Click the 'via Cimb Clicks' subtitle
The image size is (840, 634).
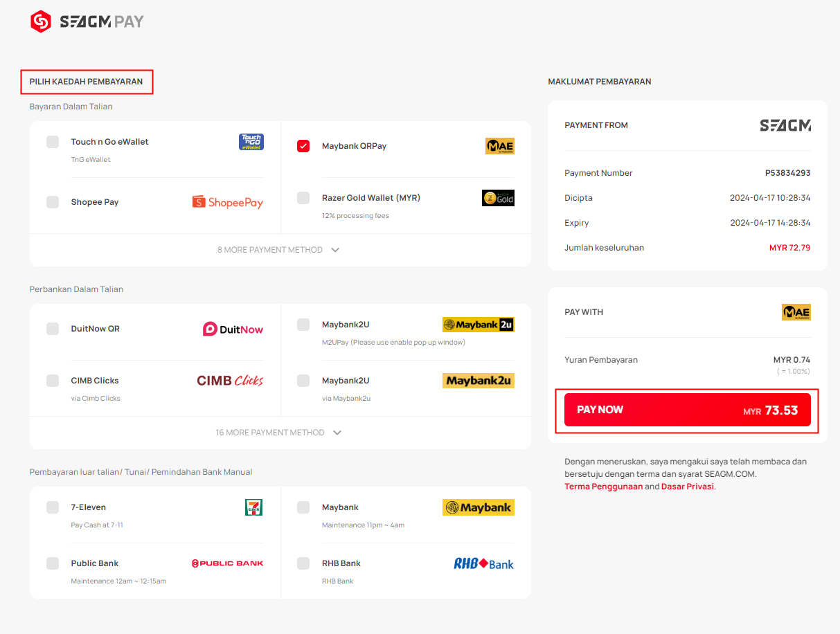pyautogui.click(x=96, y=399)
